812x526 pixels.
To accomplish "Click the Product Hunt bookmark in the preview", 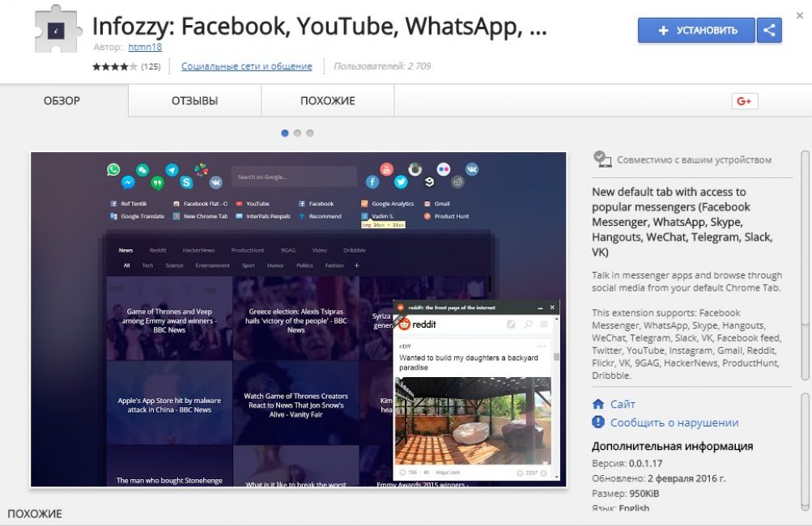I will pos(446,216).
